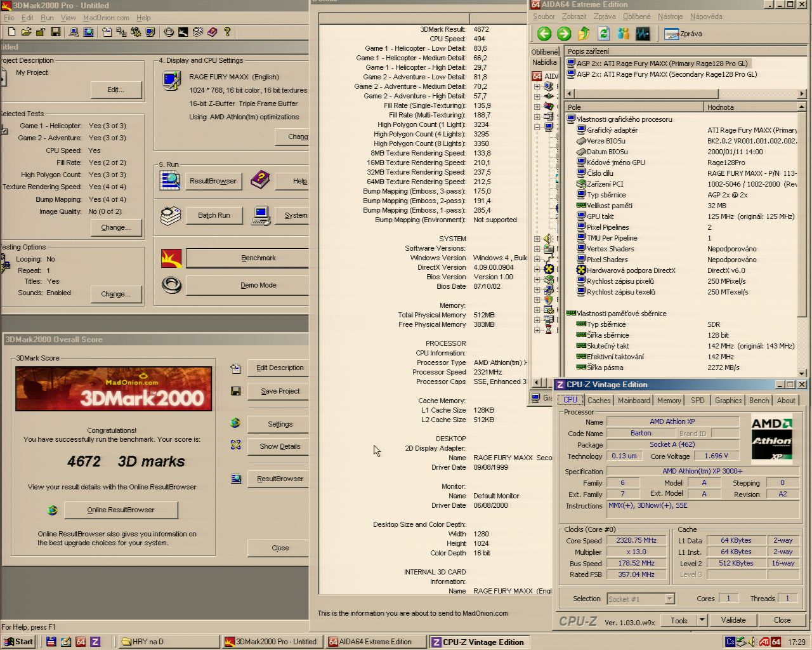The width and height of the screenshot is (812, 650).
Task: Click the waveform monitor icon in AIDA64 toolbar
Action: (x=643, y=34)
